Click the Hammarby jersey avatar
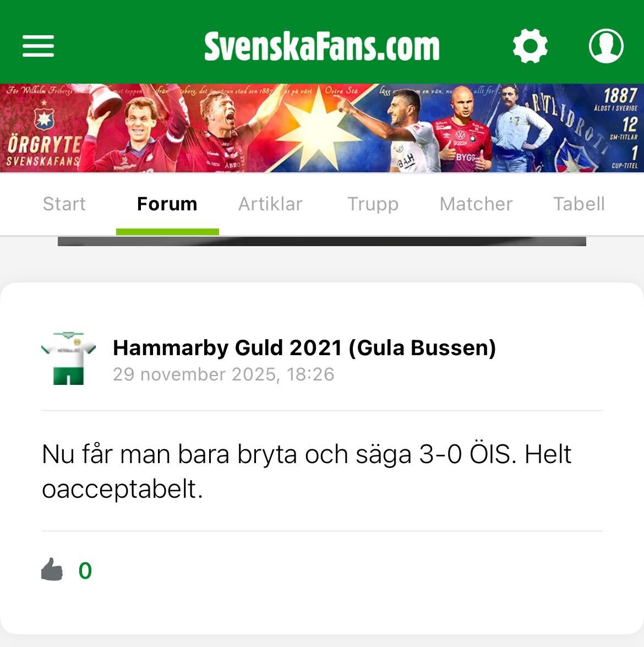 click(x=68, y=358)
